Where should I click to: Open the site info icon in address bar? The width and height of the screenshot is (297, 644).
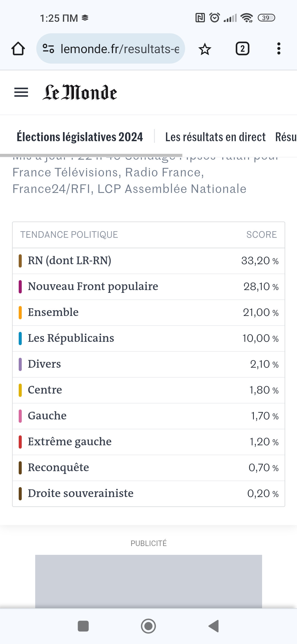pos(48,49)
